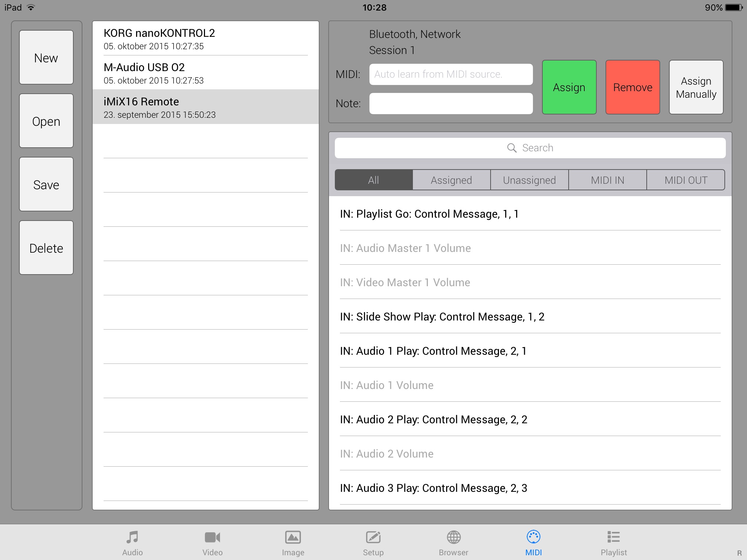Screen dimensions: 747x560
Task: Switch to All MIDI mappings tab
Action: click(373, 180)
